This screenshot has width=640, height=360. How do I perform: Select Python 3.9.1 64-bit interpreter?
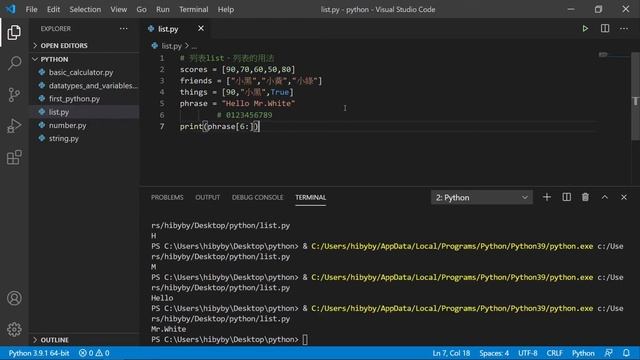[39, 353]
